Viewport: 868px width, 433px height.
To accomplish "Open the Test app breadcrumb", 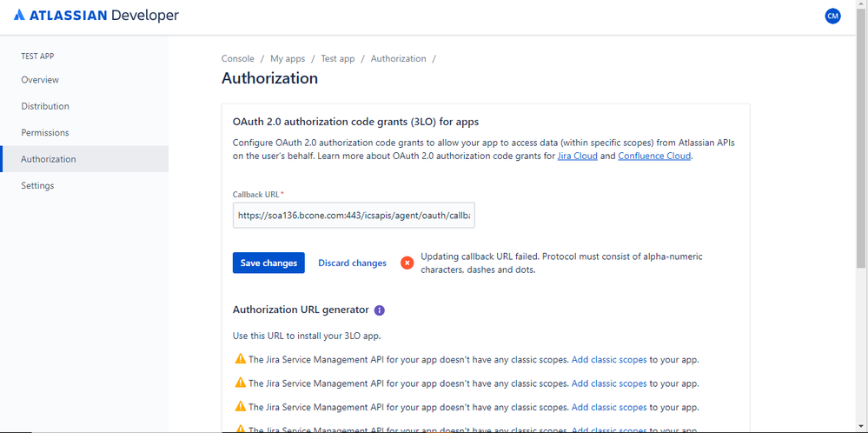I will point(338,59).
